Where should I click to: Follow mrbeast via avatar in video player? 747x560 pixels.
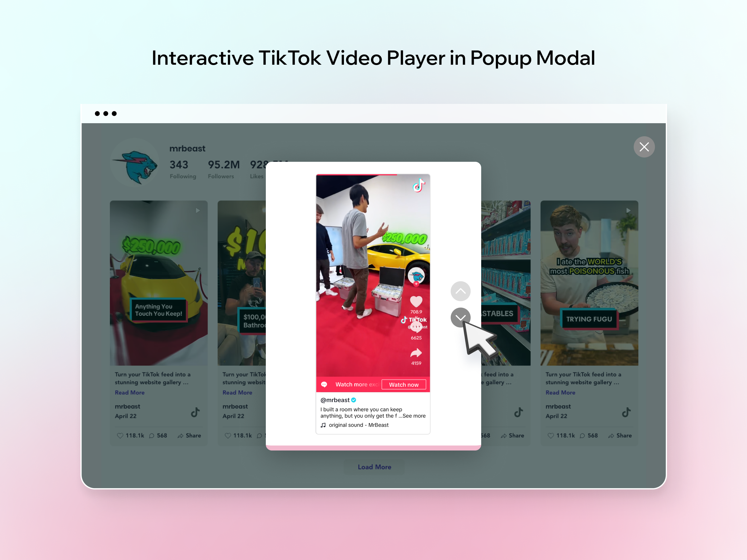pos(416,276)
